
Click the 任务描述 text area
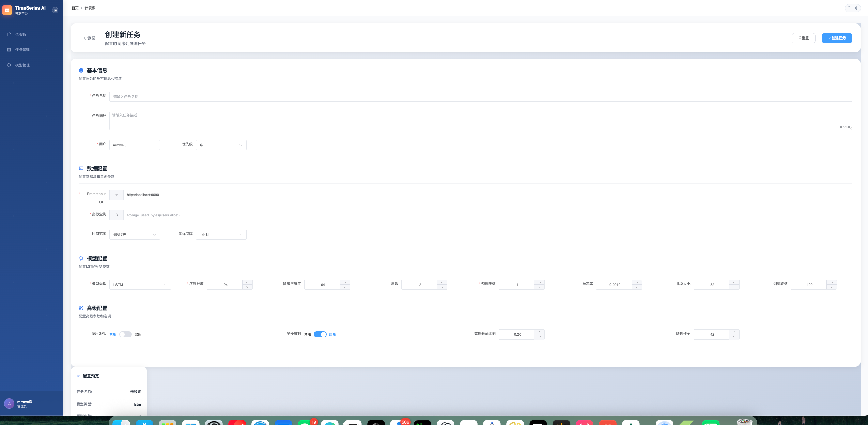click(x=481, y=121)
